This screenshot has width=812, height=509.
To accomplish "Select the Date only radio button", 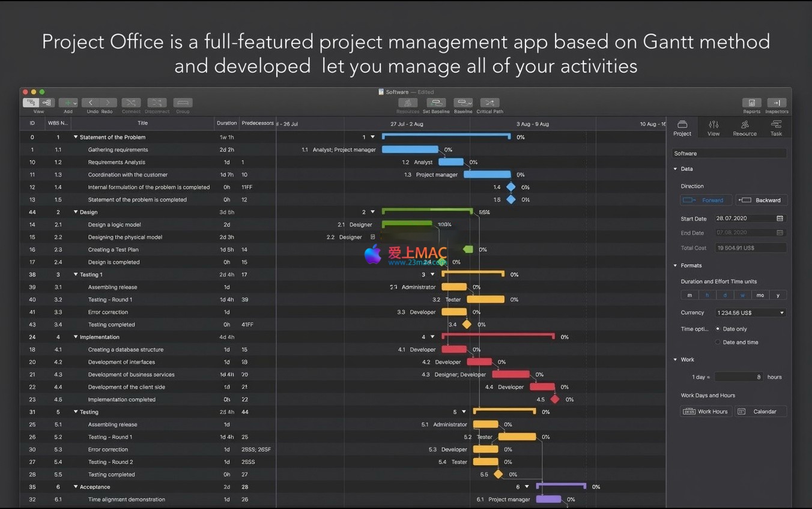I will [718, 329].
